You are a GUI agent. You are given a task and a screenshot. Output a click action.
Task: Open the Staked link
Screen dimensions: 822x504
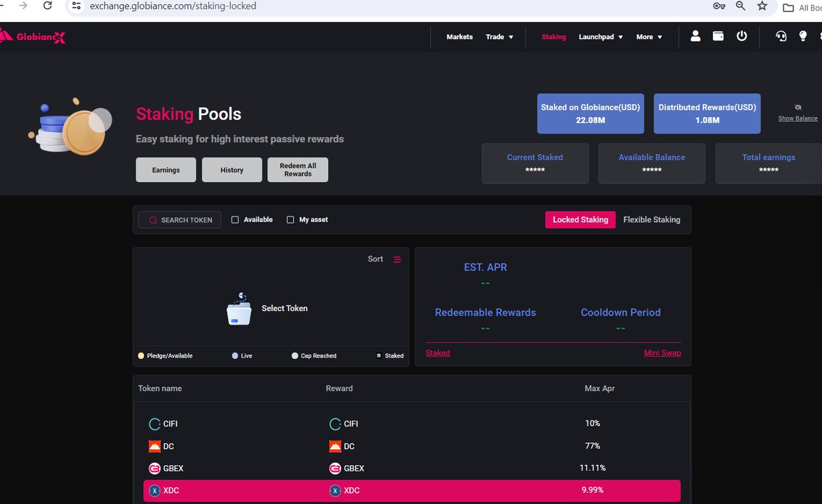438,353
